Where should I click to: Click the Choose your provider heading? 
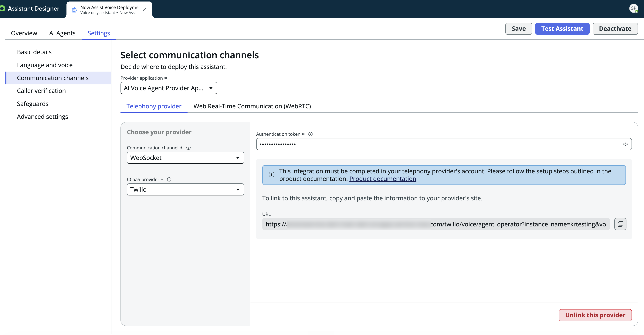click(x=159, y=132)
